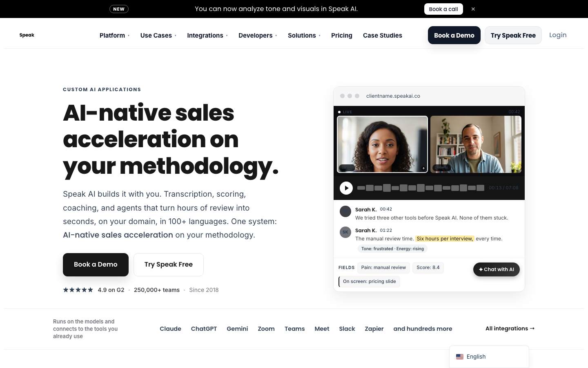Image resolution: width=588 pixels, height=368 pixels.
Task: Click the Tone: frustrated · Energy: rising tag
Action: click(x=392, y=249)
